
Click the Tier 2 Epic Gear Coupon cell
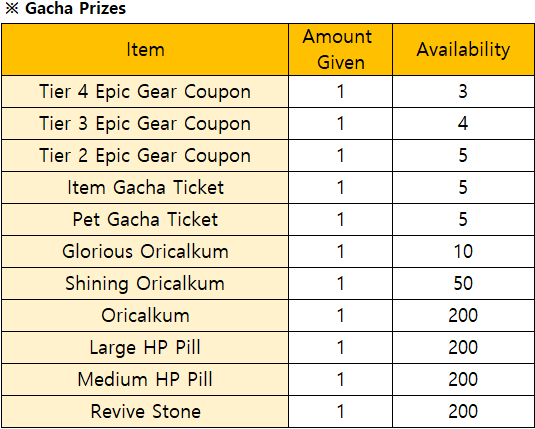[x=145, y=155]
